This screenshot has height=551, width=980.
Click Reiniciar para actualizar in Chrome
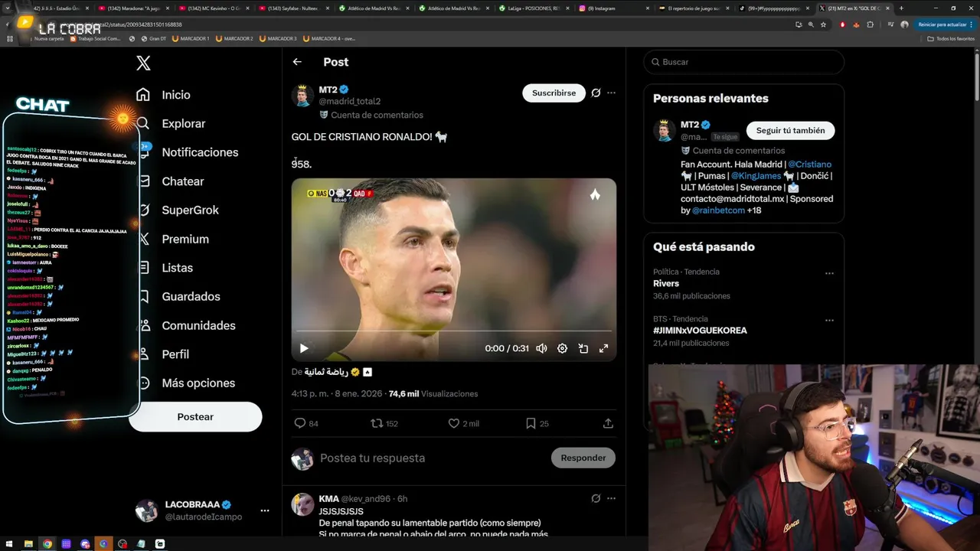[946, 24]
